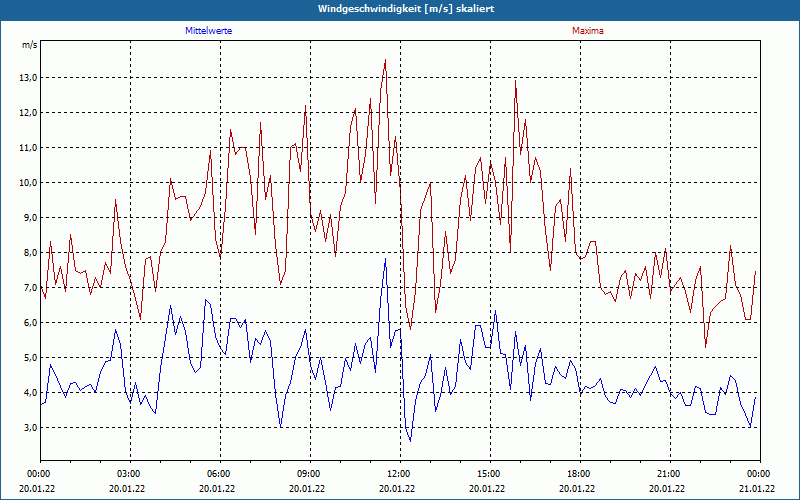Image resolution: width=800 pixels, height=500 pixels.
Task: Click the '00:00' label above 21.01.22
Action: [x=760, y=474]
